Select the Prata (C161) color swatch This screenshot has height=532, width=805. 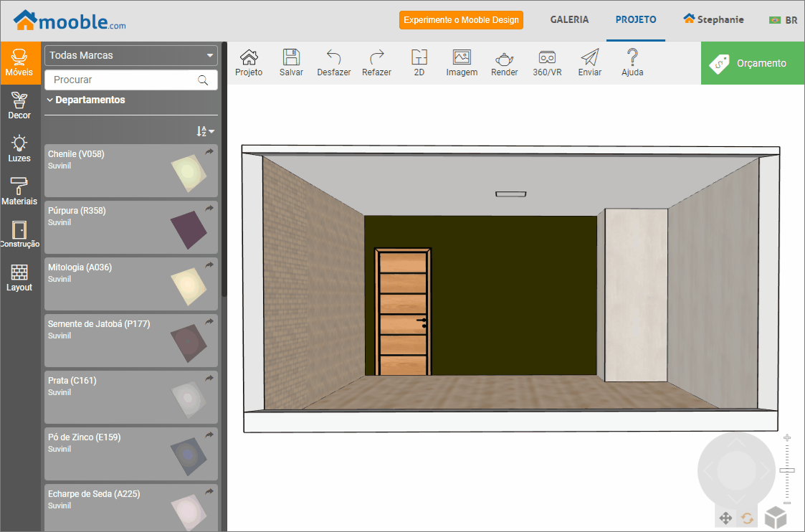coord(189,399)
